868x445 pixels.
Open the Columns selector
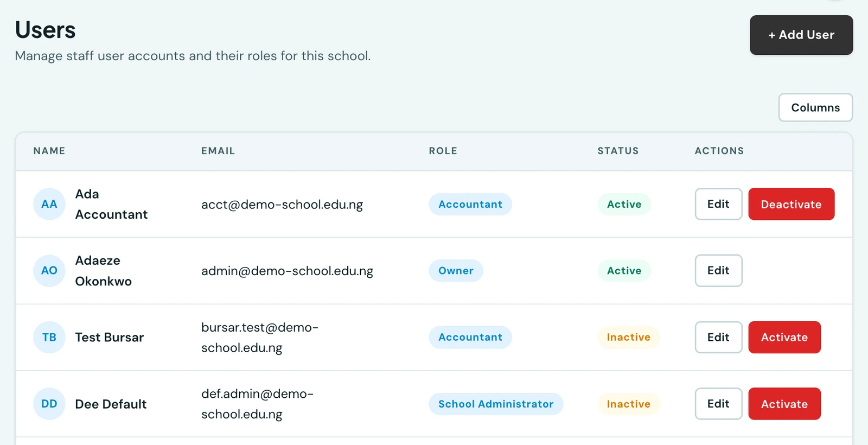pos(815,107)
